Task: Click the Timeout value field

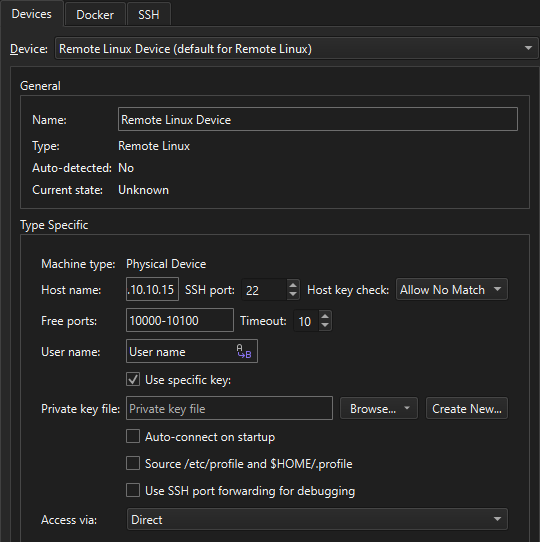Action: click(306, 321)
